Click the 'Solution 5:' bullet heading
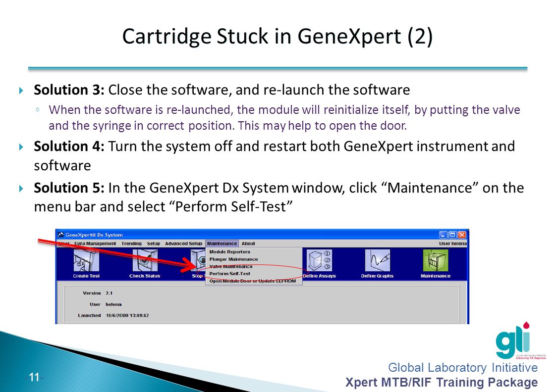The image size is (556, 392). point(69,188)
